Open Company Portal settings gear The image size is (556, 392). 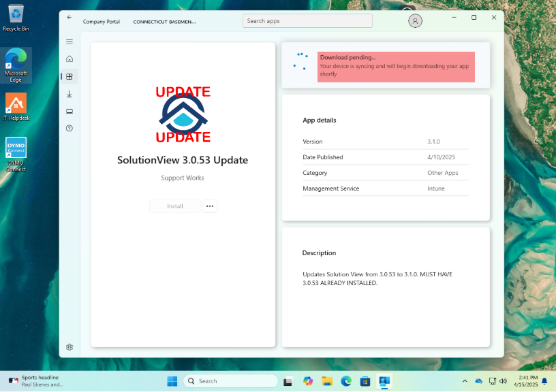(x=69, y=347)
